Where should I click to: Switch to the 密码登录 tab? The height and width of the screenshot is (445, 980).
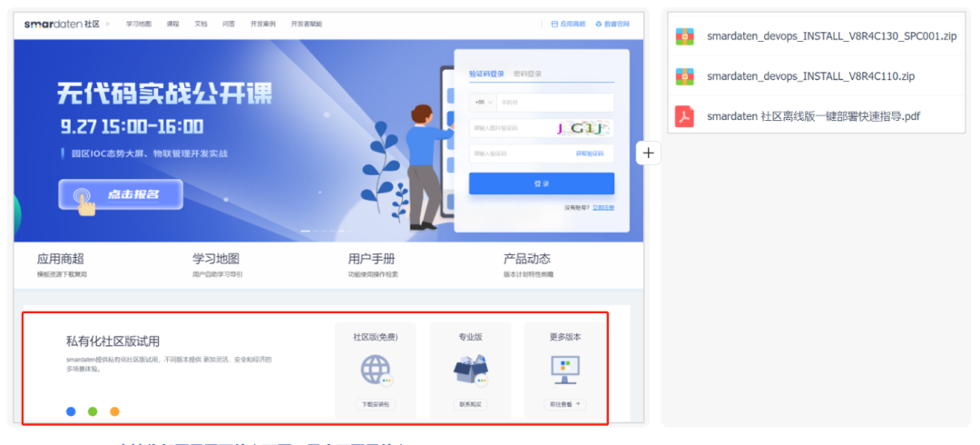tap(527, 74)
